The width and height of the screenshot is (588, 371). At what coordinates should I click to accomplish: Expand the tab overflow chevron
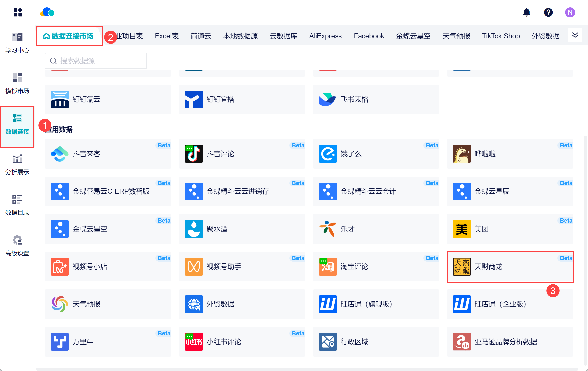[575, 35]
